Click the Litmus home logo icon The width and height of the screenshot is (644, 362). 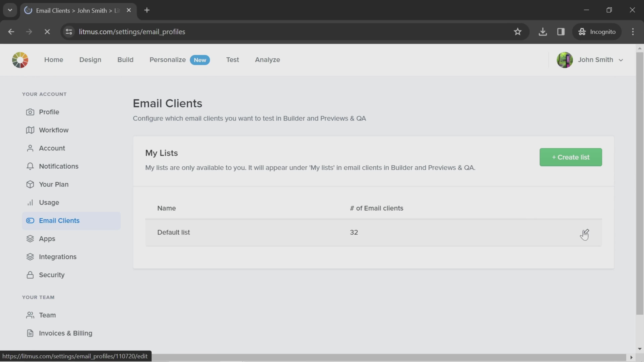(x=20, y=60)
